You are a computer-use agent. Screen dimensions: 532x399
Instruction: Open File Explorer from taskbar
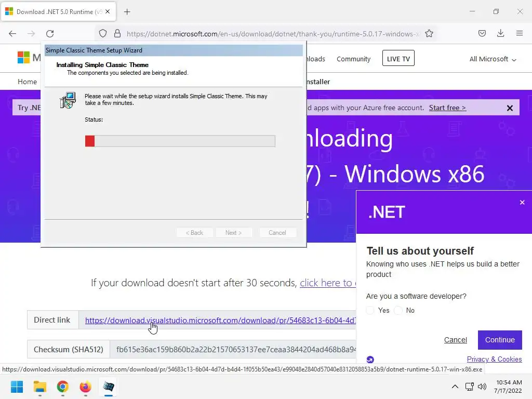[39, 387]
